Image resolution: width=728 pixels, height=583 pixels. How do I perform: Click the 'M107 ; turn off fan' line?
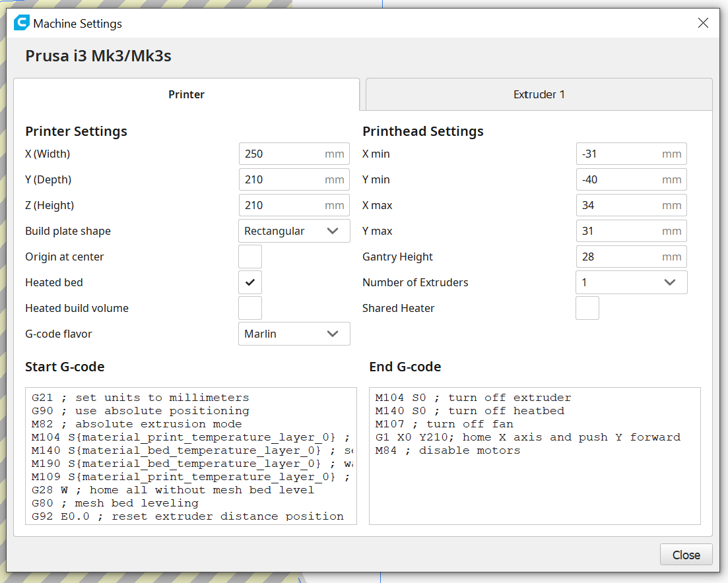pos(444,424)
